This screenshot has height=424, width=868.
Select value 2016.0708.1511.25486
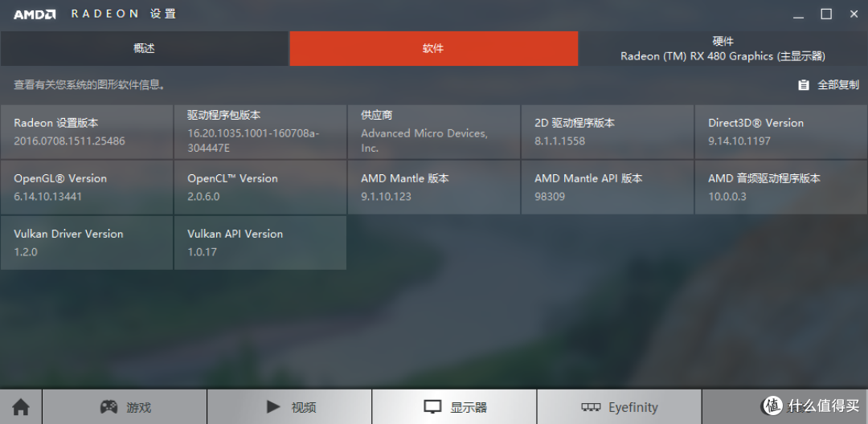click(x=69, y=141)
